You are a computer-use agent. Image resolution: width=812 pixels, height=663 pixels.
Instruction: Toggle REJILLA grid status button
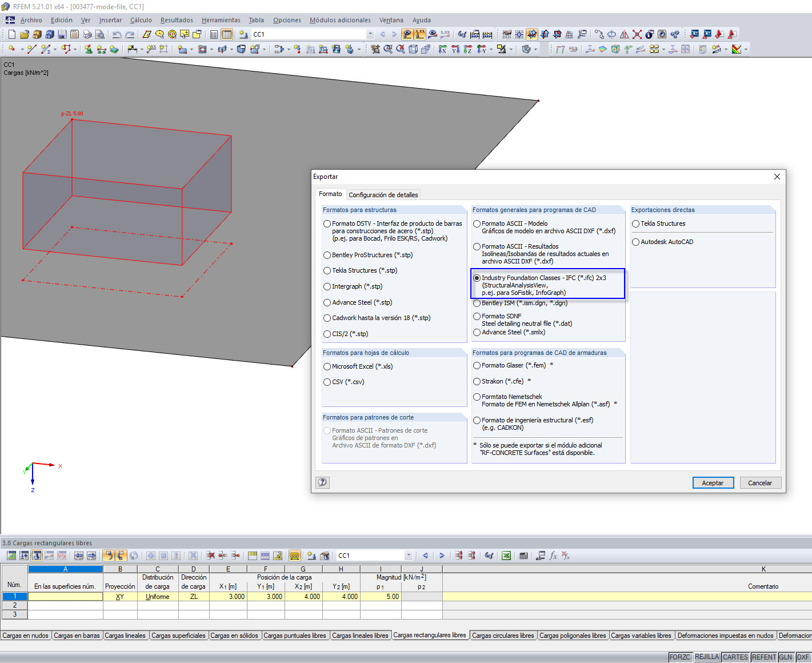[x=707, y=657]
